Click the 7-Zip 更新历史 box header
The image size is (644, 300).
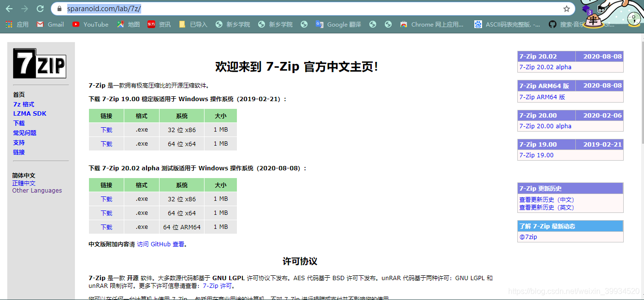[x=571, y=189]
